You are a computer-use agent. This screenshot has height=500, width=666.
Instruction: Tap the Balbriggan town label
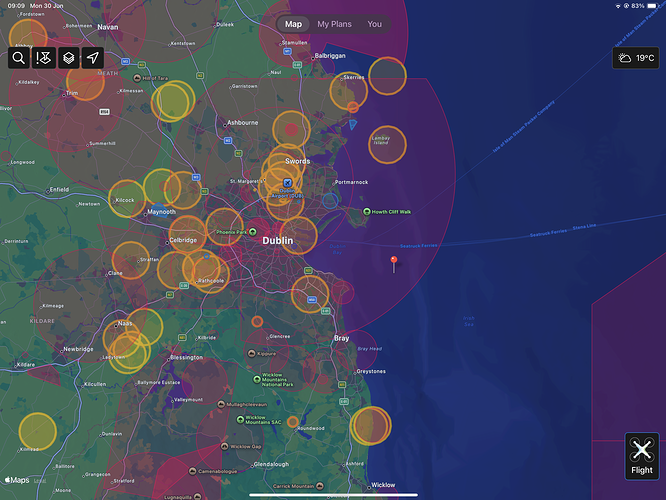coord(330,56)
